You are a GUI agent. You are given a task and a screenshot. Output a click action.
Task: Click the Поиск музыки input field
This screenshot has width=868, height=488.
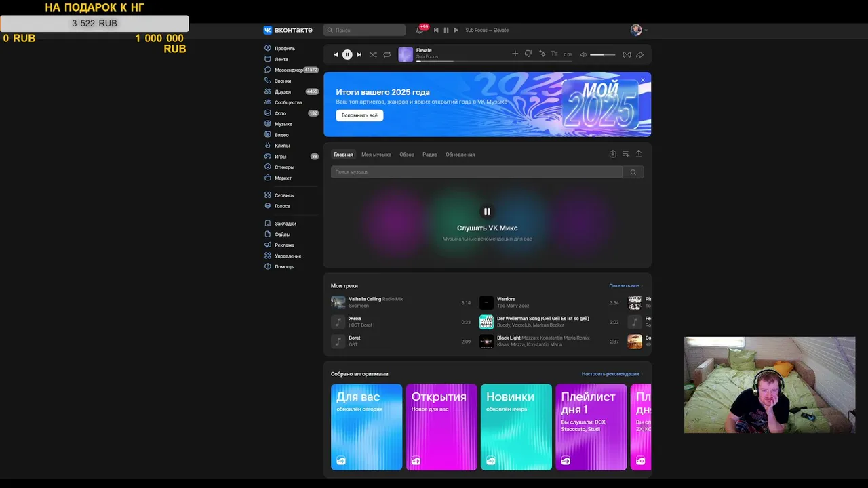[477, 172]
